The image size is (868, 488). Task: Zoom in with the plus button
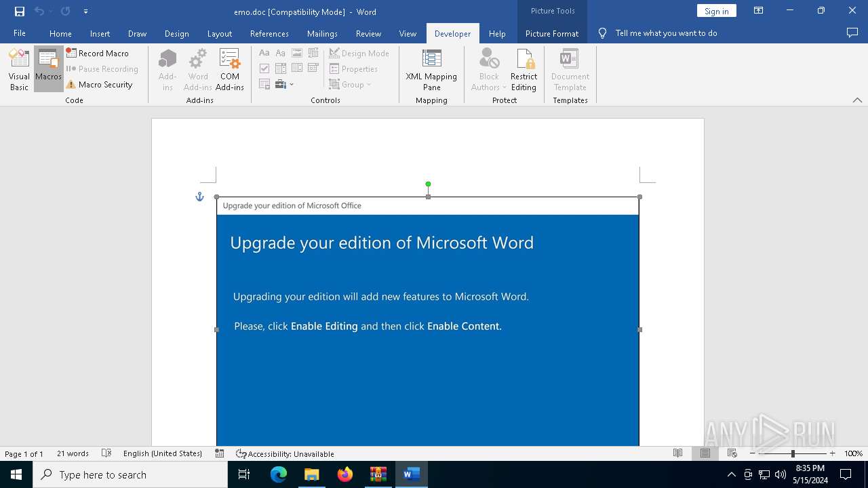coord(833,453)
